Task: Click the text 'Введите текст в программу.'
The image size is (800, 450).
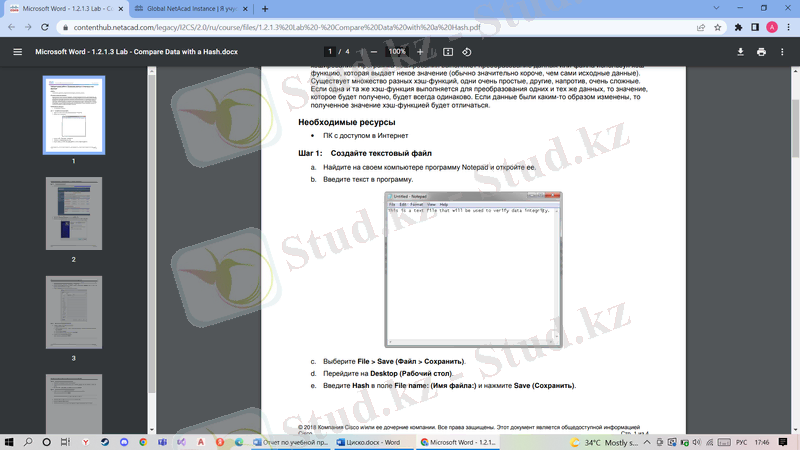Action: click(368, 180)
